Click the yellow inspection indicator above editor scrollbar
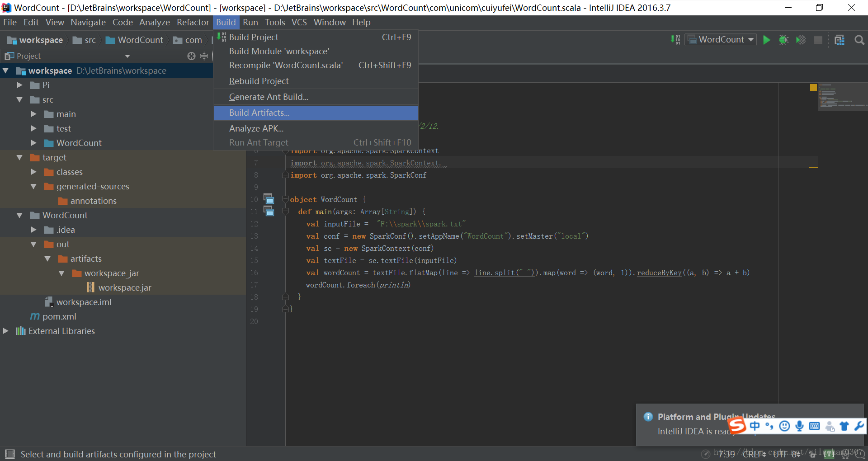This screenshot has width=868, height=461. 813,87
